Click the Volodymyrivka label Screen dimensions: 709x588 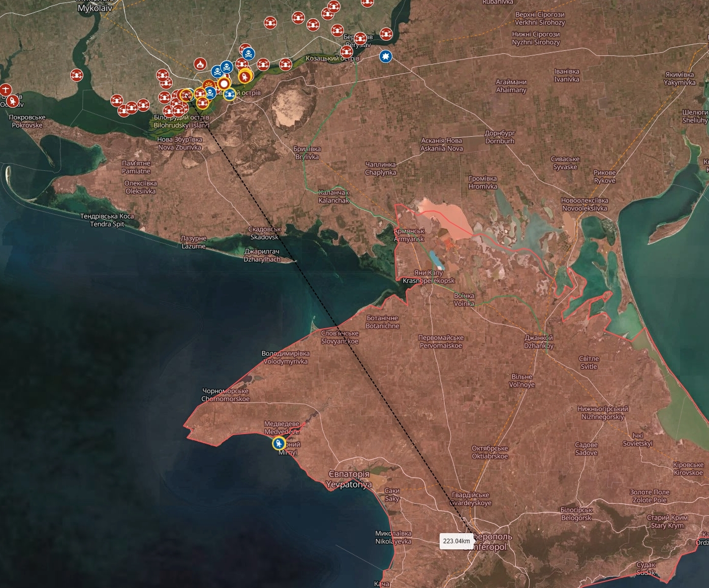click(x=285, y=357)
